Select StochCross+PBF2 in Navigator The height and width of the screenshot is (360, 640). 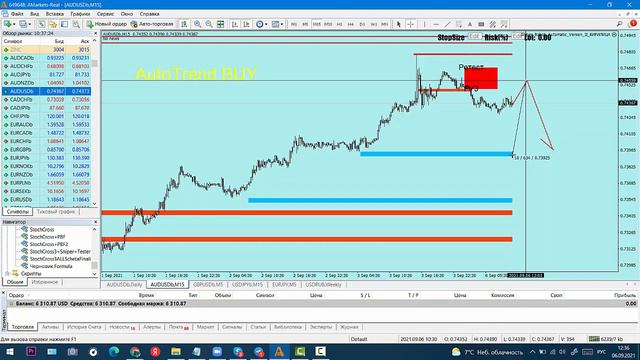pyautogui.click(x=49, y=244)
